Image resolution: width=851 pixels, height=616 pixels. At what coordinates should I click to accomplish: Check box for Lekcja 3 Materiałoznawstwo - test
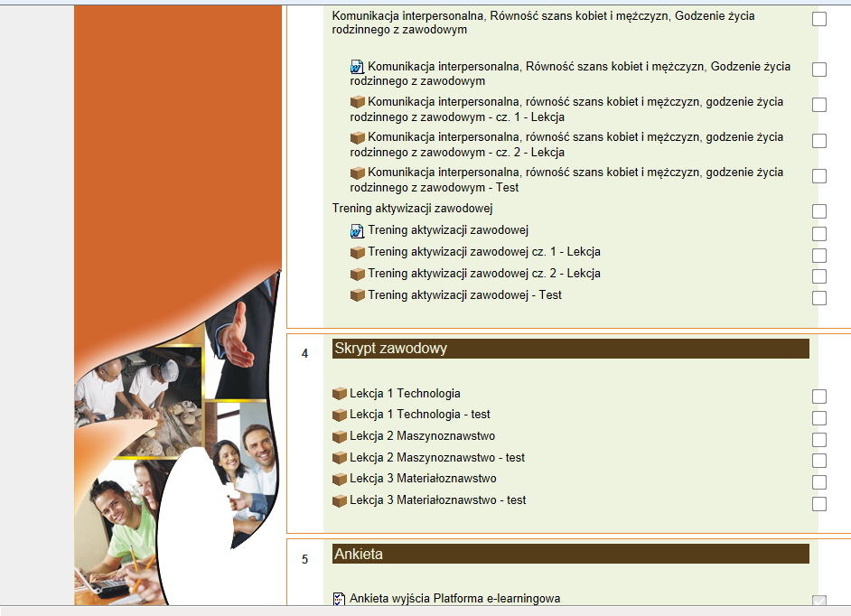coord(819,504)
